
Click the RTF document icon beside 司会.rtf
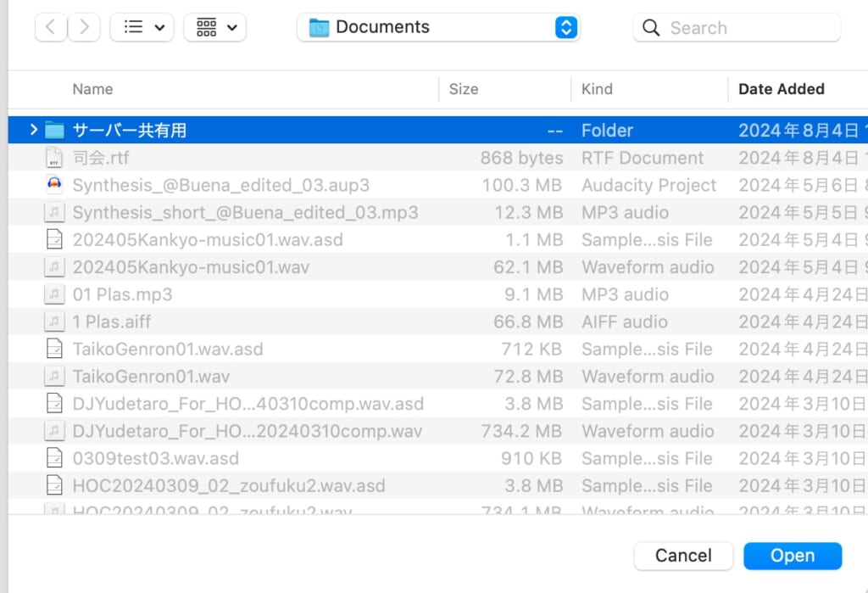click(x=54, y=158)
